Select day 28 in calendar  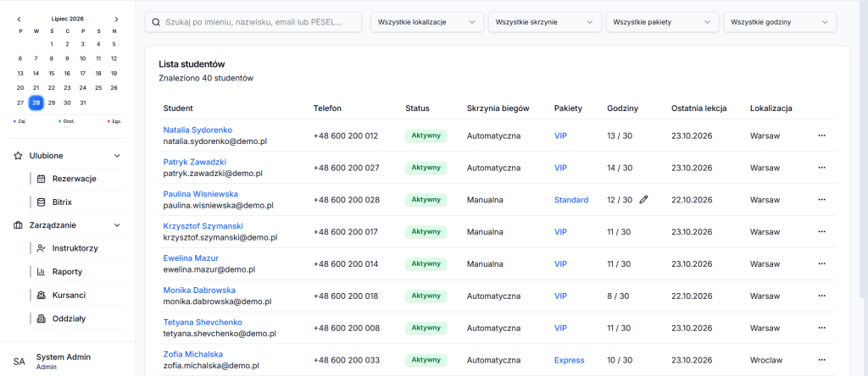point(36,102)
